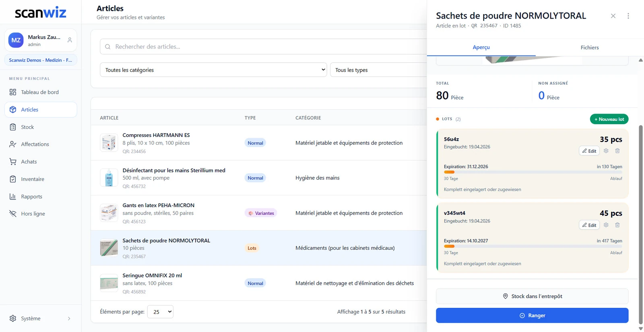Image resolution: width=644 pixels, height=332 pixels.
Task: Select Scanwiz Demos - Medizin organization
Action: click(41, 60)
